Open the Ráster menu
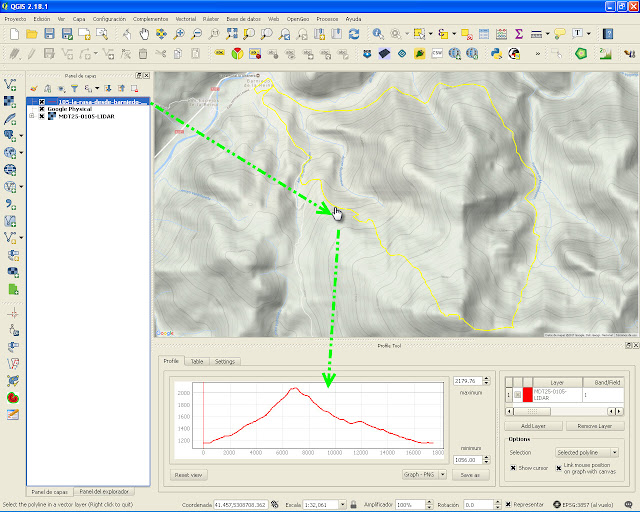Image resolution: width=640 pixels, height=512 pixels. click(211, 19)
